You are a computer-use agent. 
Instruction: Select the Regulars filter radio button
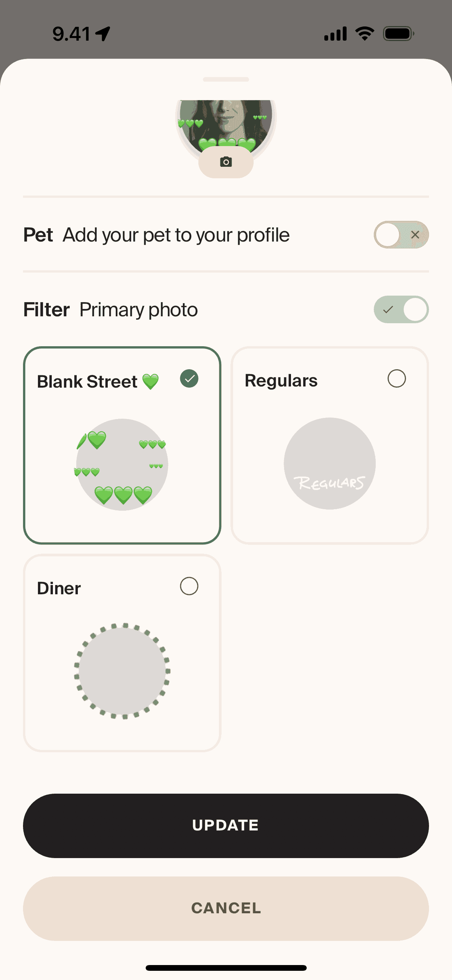coord(396,379)
